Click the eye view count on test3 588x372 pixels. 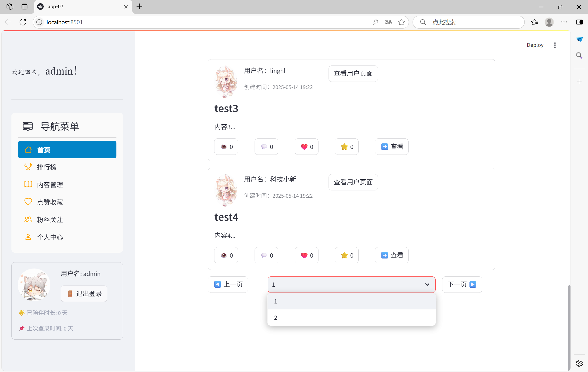pos(226,147)
